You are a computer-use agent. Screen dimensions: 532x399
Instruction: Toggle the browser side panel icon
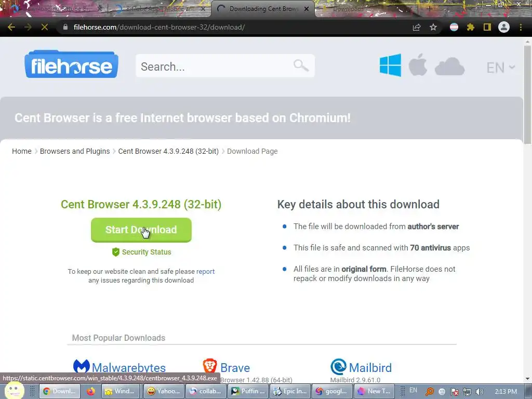[487, 27]
